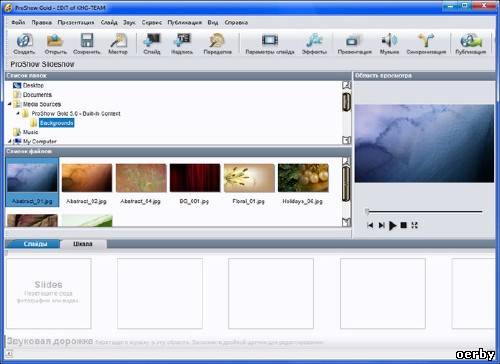Play the slideshow preview

tap(393, 225)
